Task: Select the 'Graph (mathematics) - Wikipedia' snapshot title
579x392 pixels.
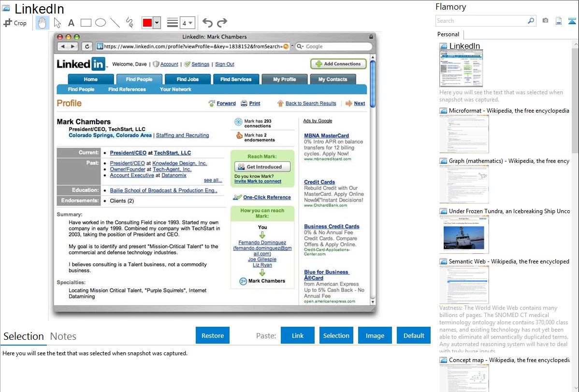Action: click(509, 161)
